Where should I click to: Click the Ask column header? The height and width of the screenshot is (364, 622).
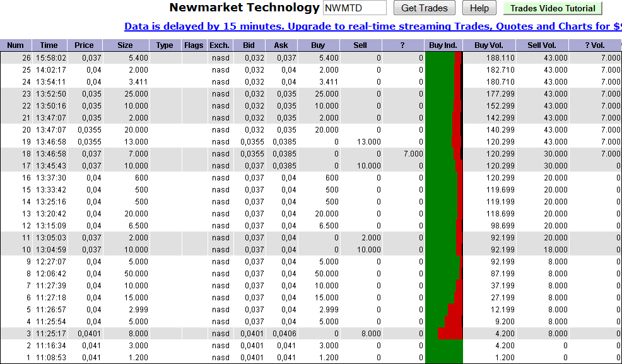point(281,45)
